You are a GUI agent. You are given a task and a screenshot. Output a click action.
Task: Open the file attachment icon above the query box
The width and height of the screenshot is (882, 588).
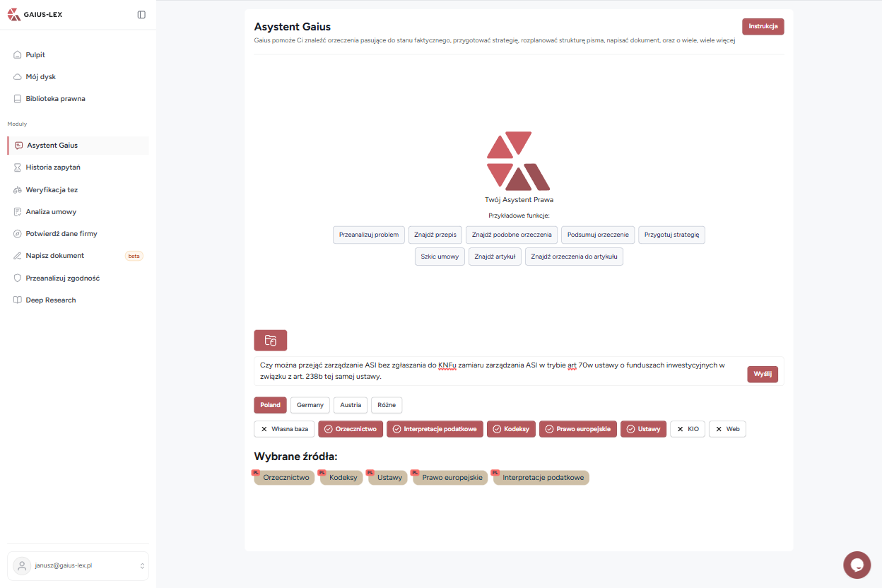270,340
